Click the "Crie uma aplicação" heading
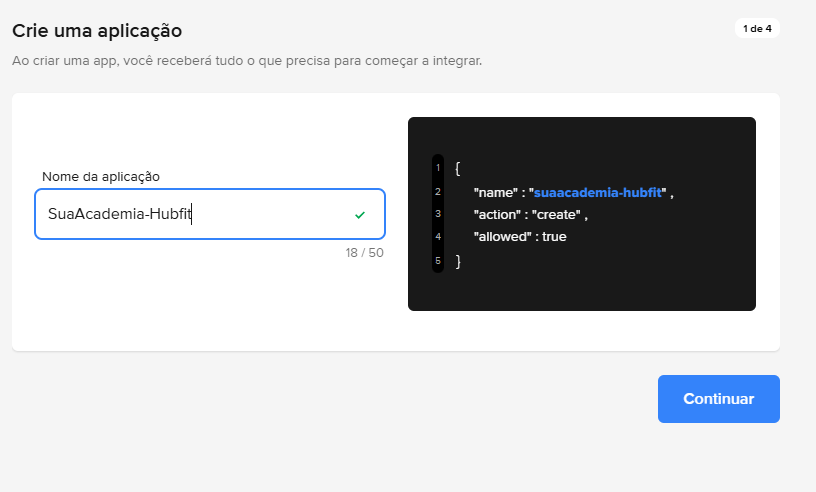816x492 pixels. [97, 31]
